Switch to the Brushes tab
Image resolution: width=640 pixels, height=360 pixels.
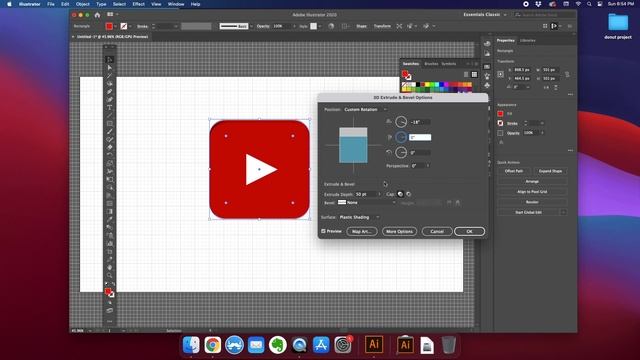[431, 64]
